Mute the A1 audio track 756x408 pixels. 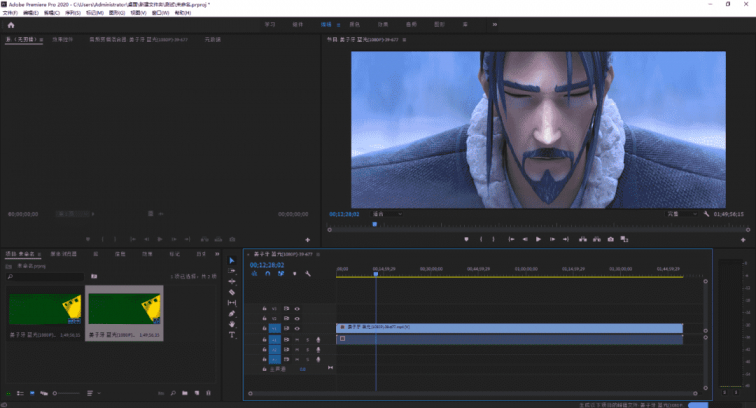point(297,339)
